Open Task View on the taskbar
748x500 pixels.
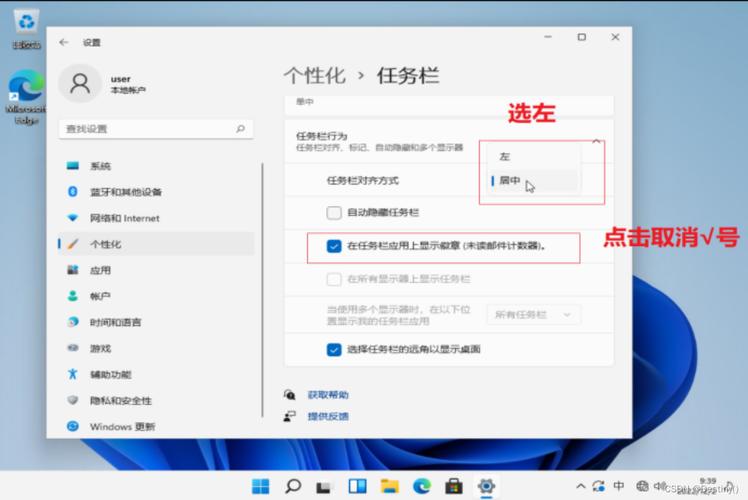tap(324, 486)
